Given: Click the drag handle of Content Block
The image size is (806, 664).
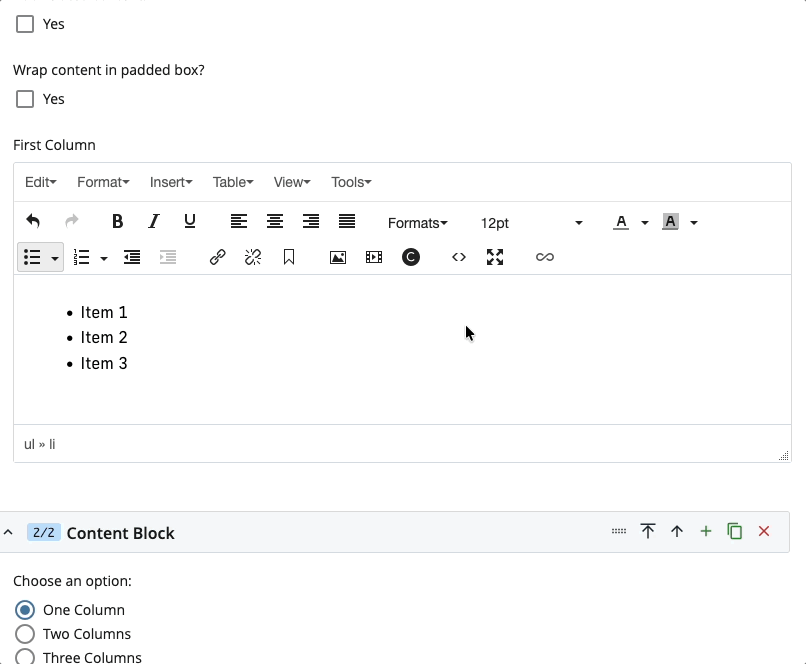Looking at the screenshot, I should click(619, 531).
